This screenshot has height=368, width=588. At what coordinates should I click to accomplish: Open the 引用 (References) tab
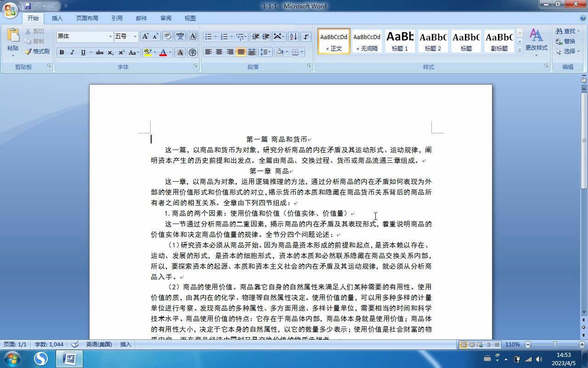point(117,18)
